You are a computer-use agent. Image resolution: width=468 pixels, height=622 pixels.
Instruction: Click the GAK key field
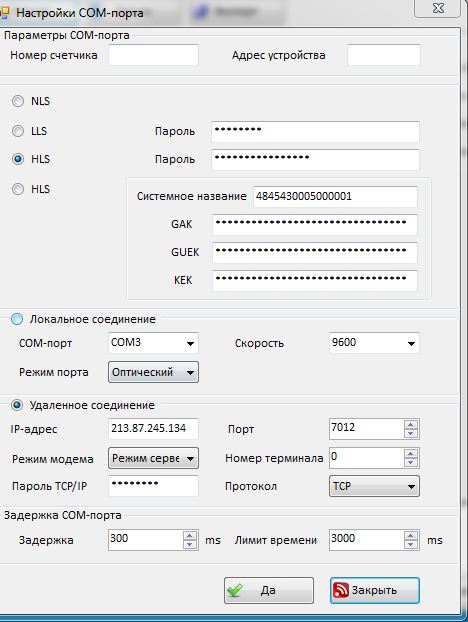(315, 225)
